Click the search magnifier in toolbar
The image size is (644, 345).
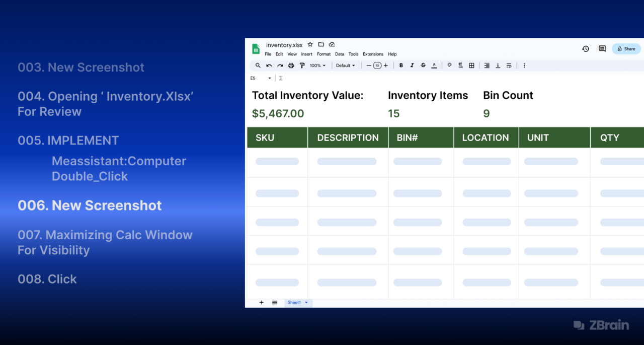258,65
